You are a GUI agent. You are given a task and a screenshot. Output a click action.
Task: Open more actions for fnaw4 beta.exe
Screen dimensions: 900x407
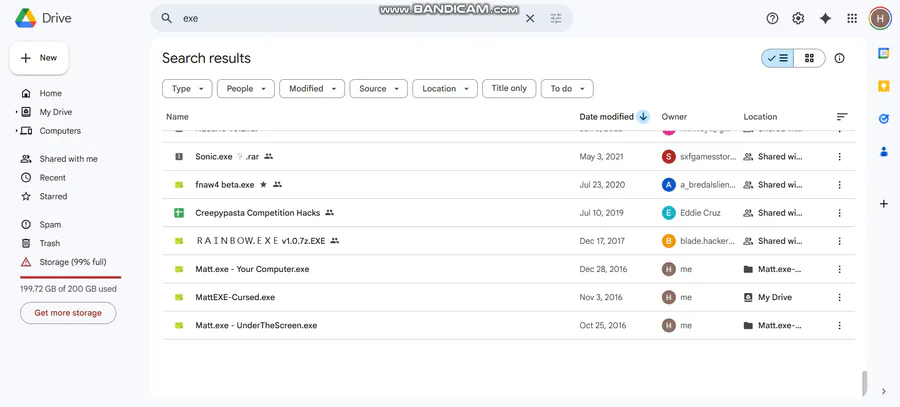[x=839, y=185]
